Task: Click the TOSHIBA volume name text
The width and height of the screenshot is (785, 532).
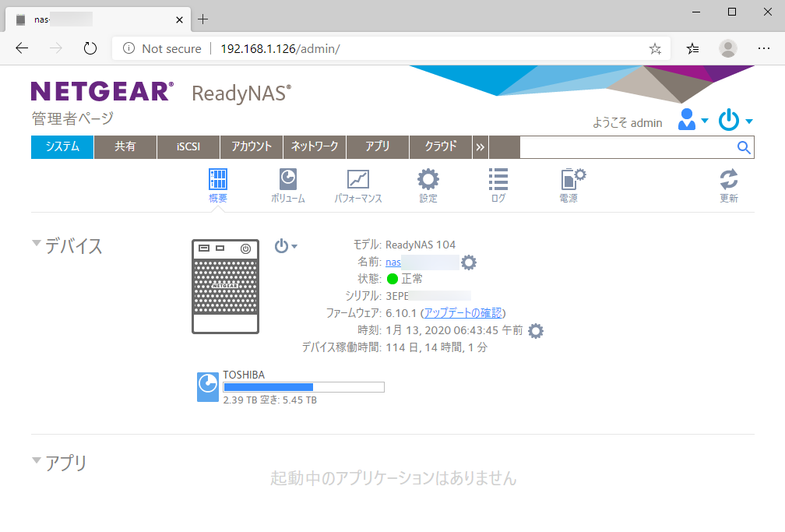Action: pyautogui.click(x=244, y=375)
